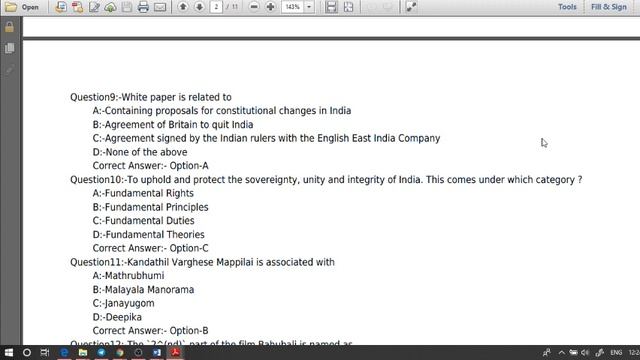Click 'Correct Answer:- Option-B' text
Viewport: 640px width, 360px height.
click(151, 331)
